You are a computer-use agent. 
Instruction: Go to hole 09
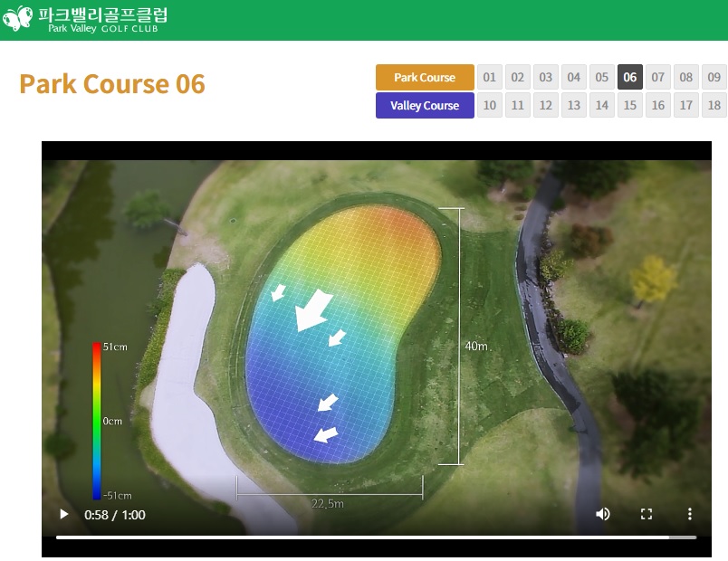tap(714, 77)
